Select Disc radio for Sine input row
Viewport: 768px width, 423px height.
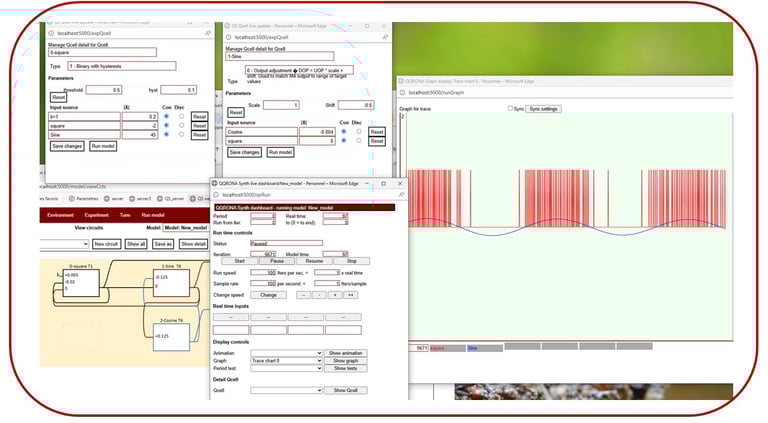point(181,134)
